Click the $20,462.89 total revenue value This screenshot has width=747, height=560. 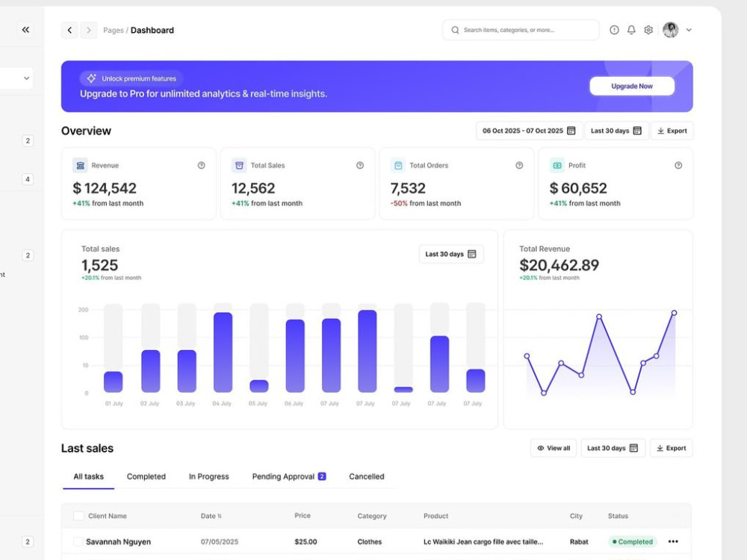click(560, 265)
